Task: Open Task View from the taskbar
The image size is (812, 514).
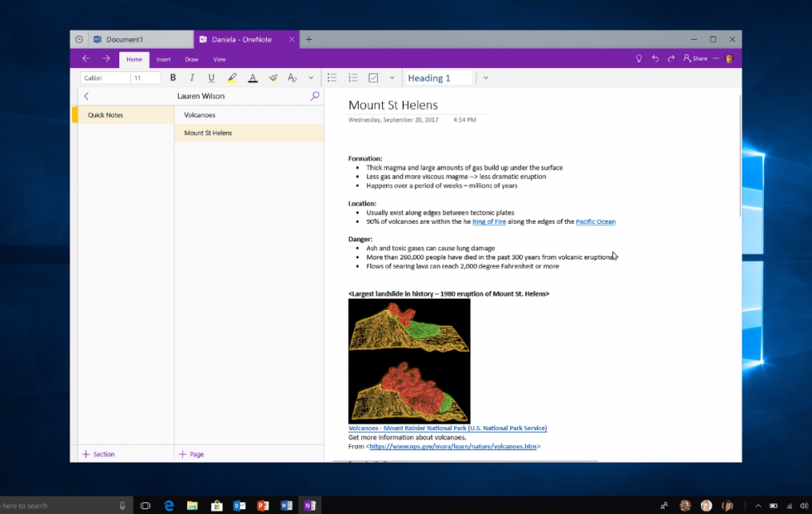Action: pyautogui.click(x=146, y=506)
